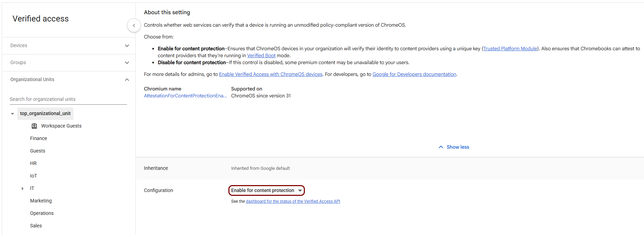Collapse the top_organizational_unit tree arrow

pyautogui.click(x=12, y=114)
